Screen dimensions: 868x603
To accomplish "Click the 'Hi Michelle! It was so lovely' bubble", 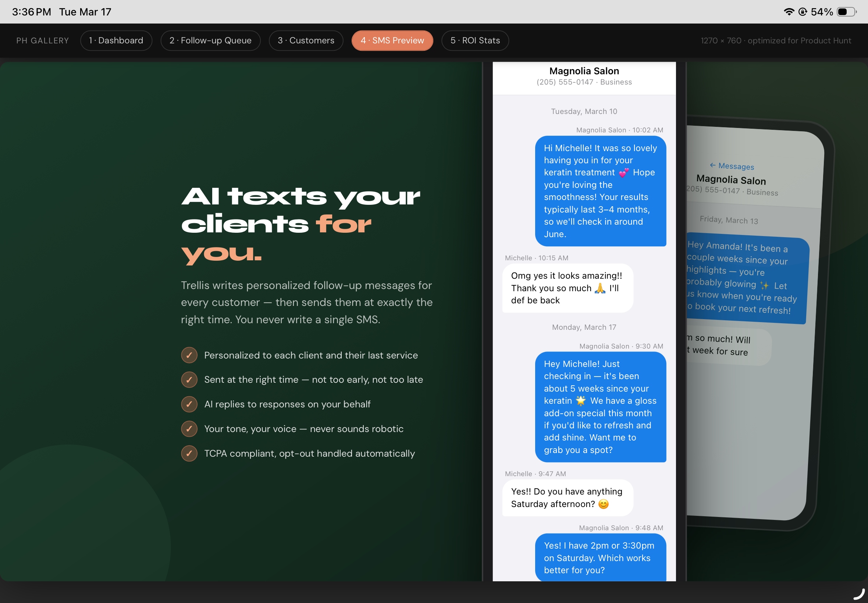I will 600,191.
